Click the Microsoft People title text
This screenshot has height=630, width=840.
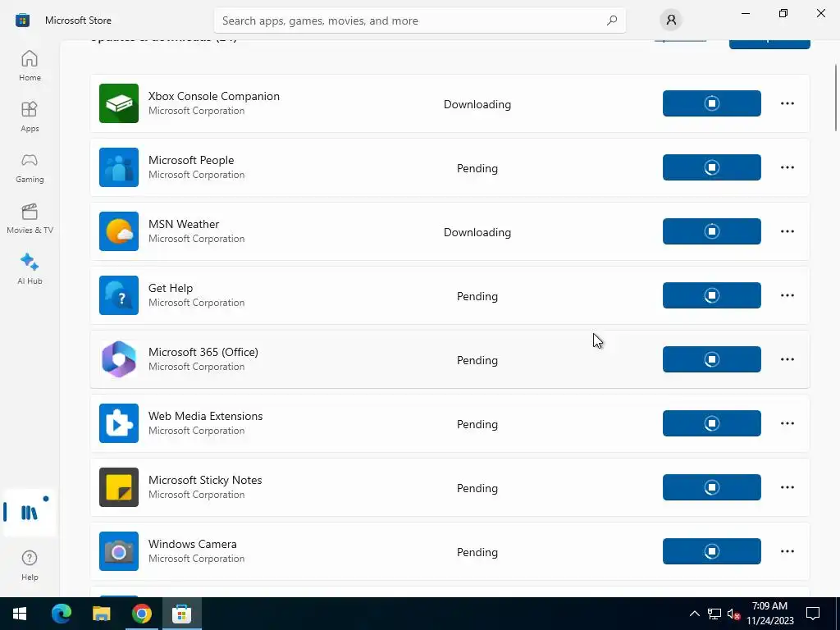click(191, 160)
